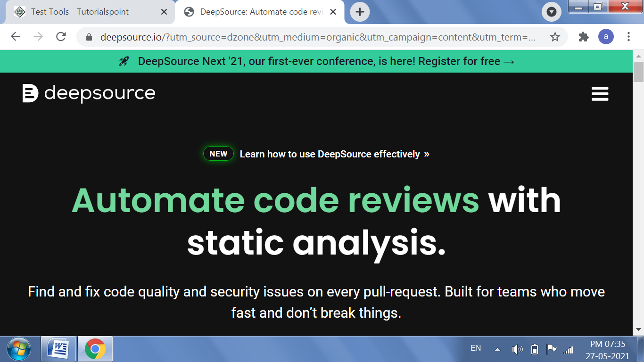Open the Chrome extensions puzzle icon
Image resolution: width=644 pixels, height=362 pixels.
coord(584,37)
